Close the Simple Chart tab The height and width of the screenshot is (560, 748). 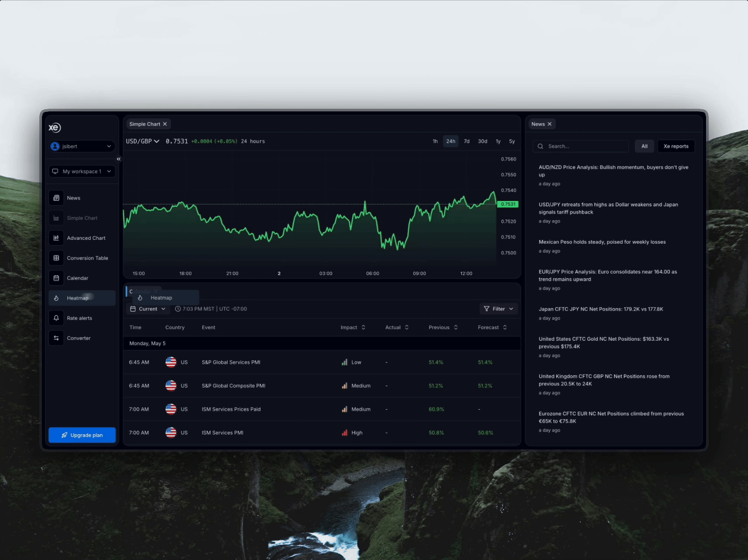click(x=165, y=124)
